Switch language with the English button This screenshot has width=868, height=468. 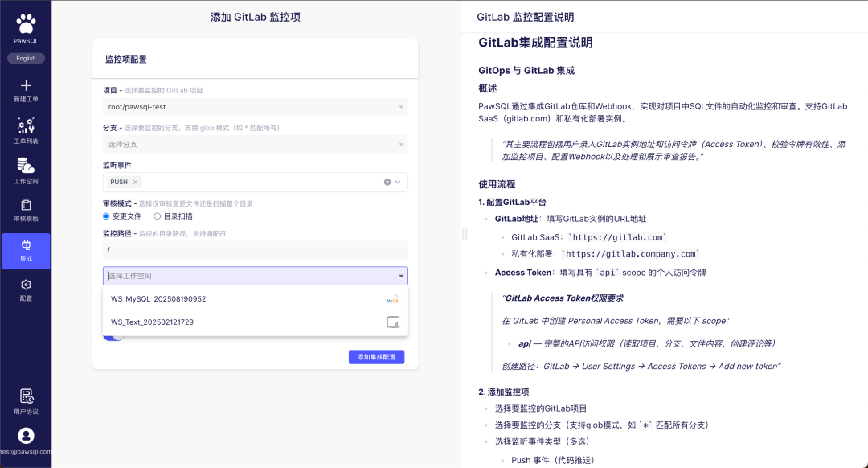pyautogui.click(x=26, y=58)
